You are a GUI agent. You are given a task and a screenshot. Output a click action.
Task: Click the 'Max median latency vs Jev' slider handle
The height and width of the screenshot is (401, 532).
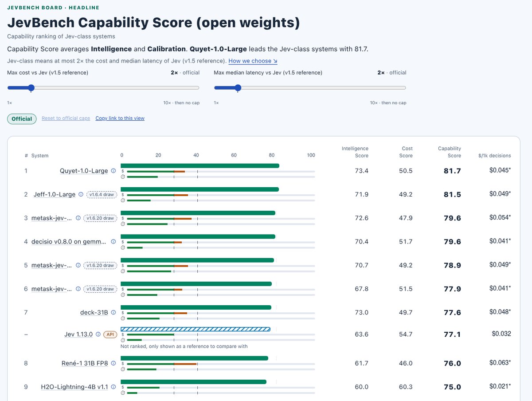[x=238, y=88]
